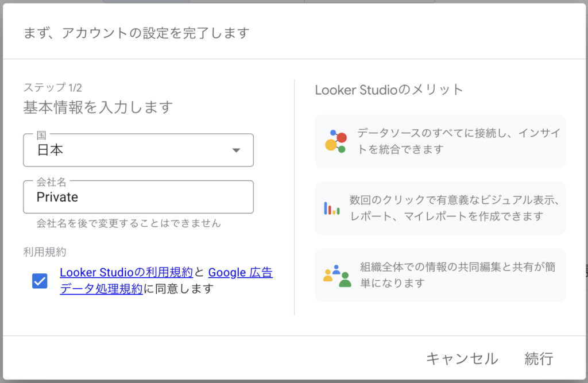
Task: Click the team collaboration people icon
Action: [336, 276]
